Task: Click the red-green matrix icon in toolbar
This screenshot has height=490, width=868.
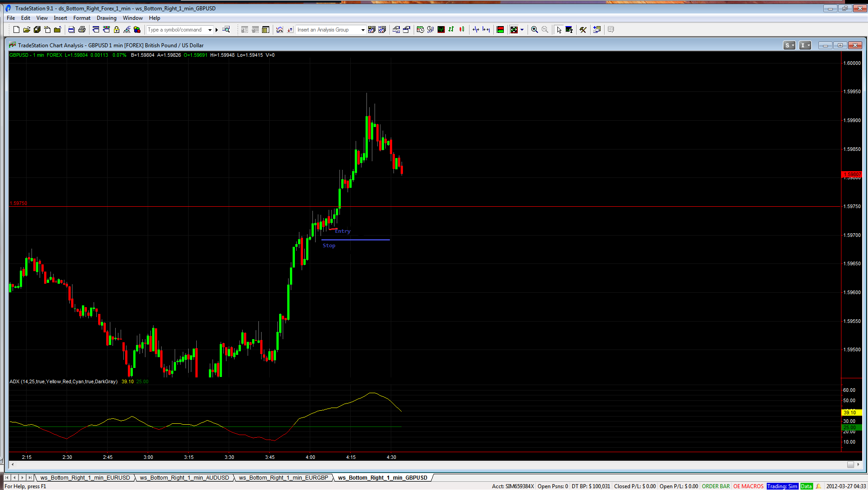Action: click(x=500, y=30)
